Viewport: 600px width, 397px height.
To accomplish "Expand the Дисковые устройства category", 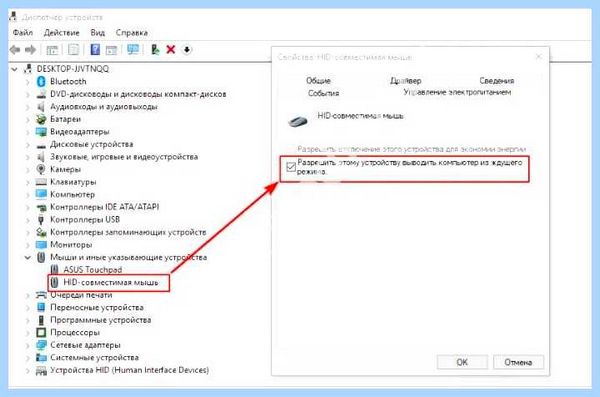I will tap(27, 144).
